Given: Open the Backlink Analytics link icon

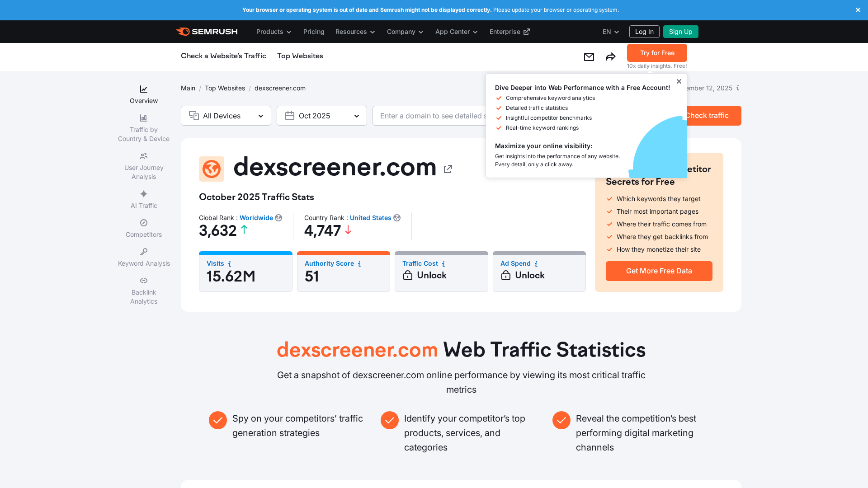Looking at the screenshot, I should 144,281.
